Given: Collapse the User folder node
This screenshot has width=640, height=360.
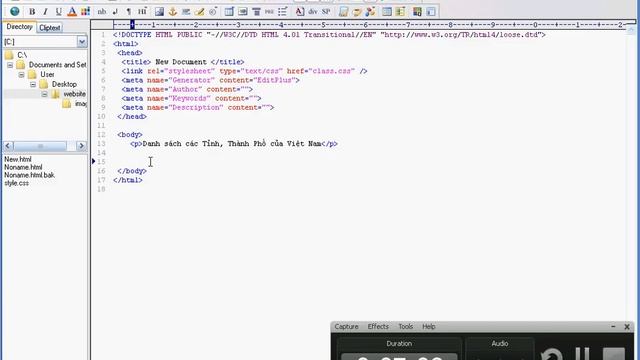Looking at the screenshot, I should click(21, 75).
